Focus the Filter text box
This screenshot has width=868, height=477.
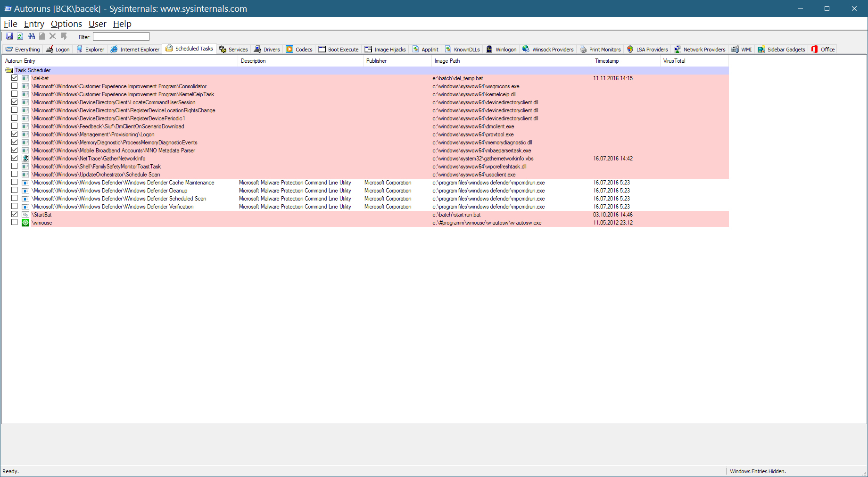point(121,36)
